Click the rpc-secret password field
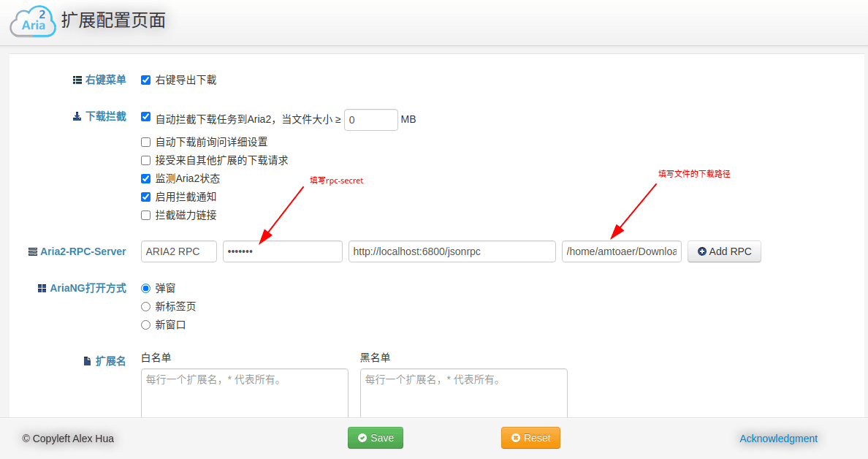This screenshot has width=868, height=459. point(283,251)
